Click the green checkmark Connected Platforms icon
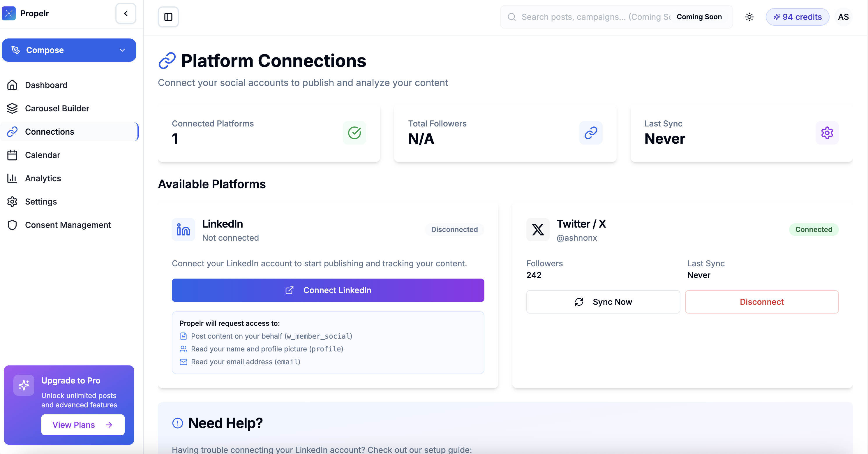868x454 pixels. [354, 133]
